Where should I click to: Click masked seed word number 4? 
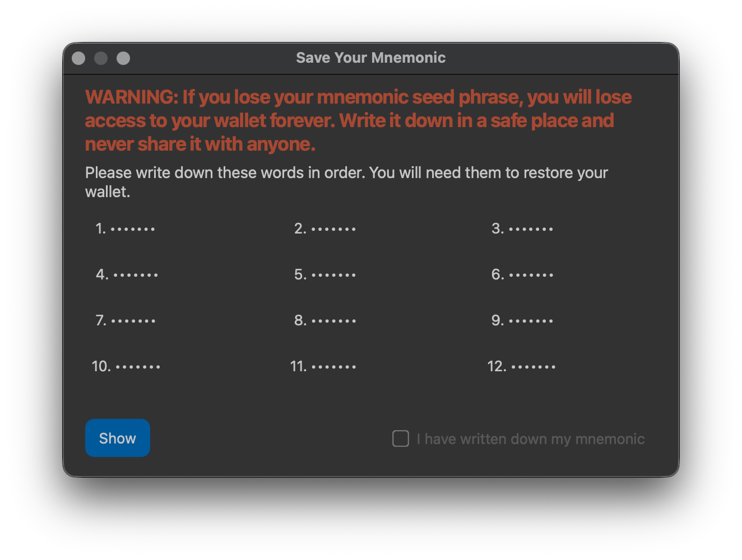(x=135, y=275)
